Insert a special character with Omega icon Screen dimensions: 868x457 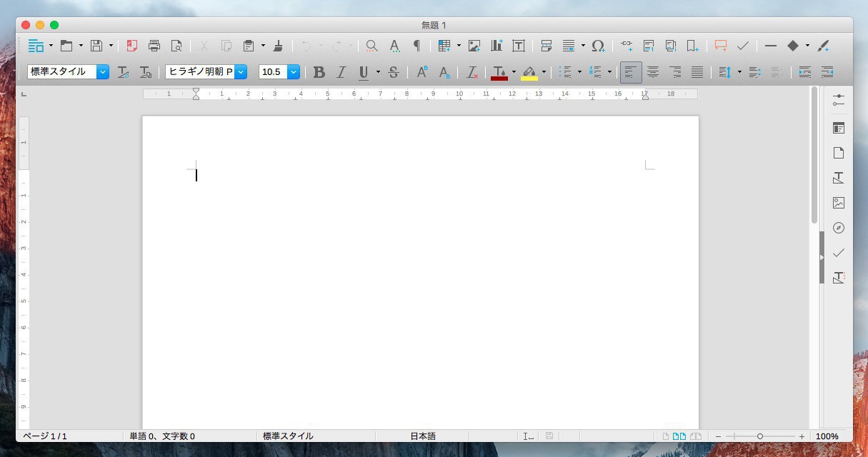pyautogui.click(x=598, y=46)
